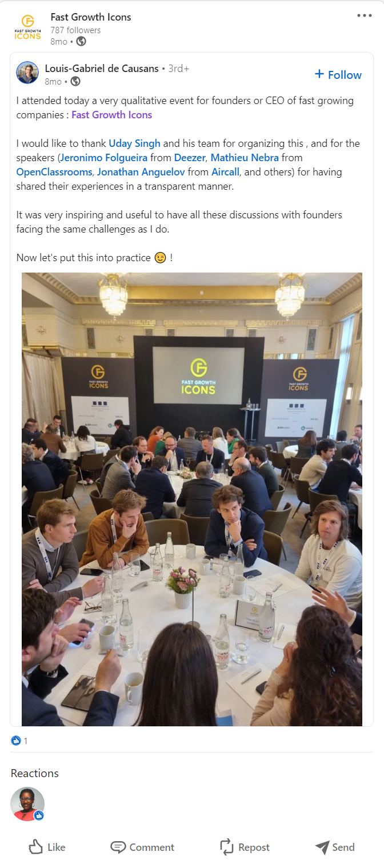Click the globe icon beside the author's 8mo timestamp

[75, 81]
